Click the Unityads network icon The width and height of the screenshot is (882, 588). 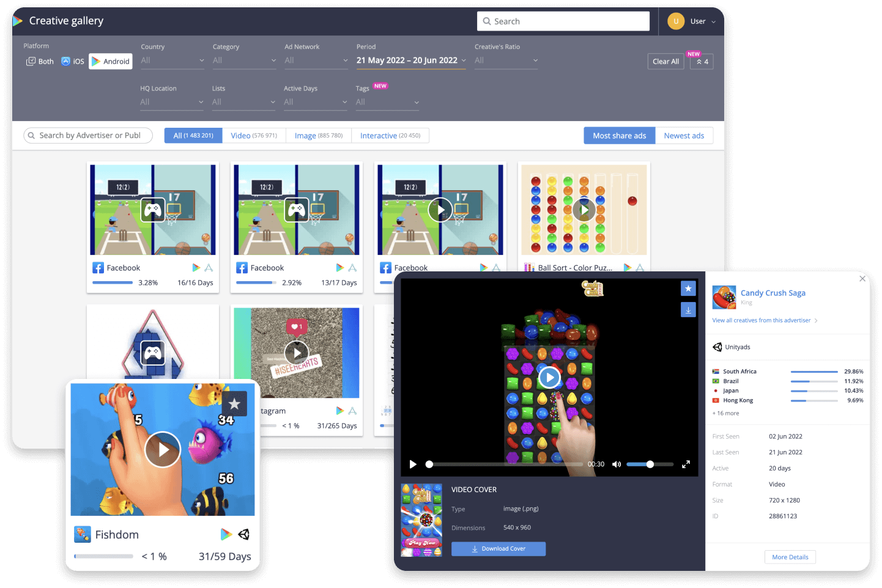click(717, 347)
